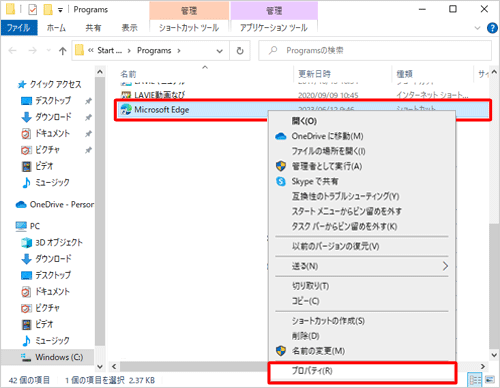
Task: Open デスクトップ under PC
Action: (x=46, y=275)
